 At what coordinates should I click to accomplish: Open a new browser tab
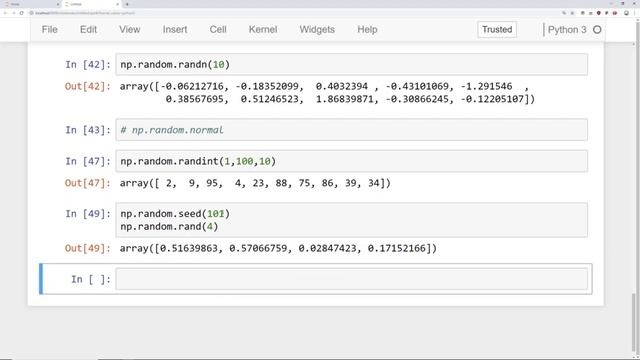(127, 4)
